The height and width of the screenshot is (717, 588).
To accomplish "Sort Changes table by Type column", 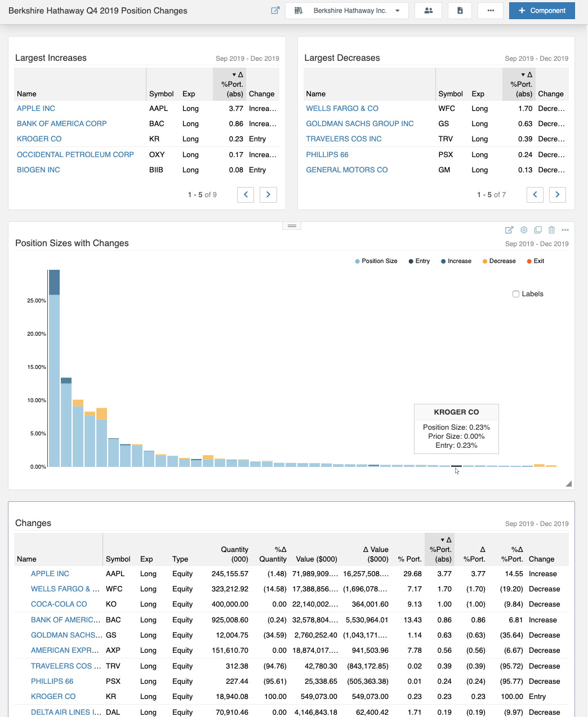I will [180, 559].
